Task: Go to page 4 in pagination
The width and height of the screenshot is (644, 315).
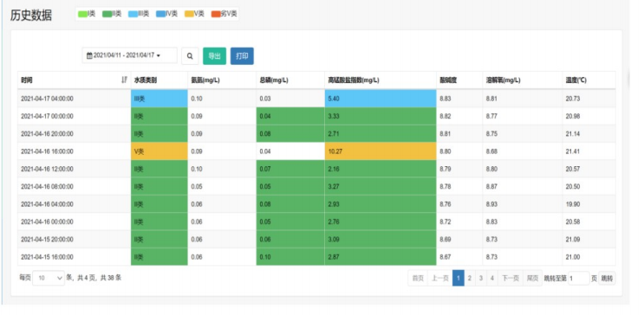Action: pos(492,278)
